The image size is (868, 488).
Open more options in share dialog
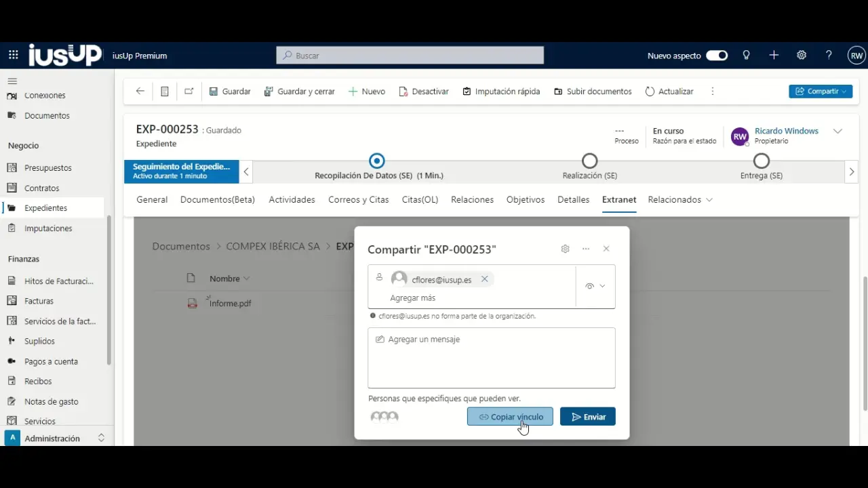tap(586, 249)
